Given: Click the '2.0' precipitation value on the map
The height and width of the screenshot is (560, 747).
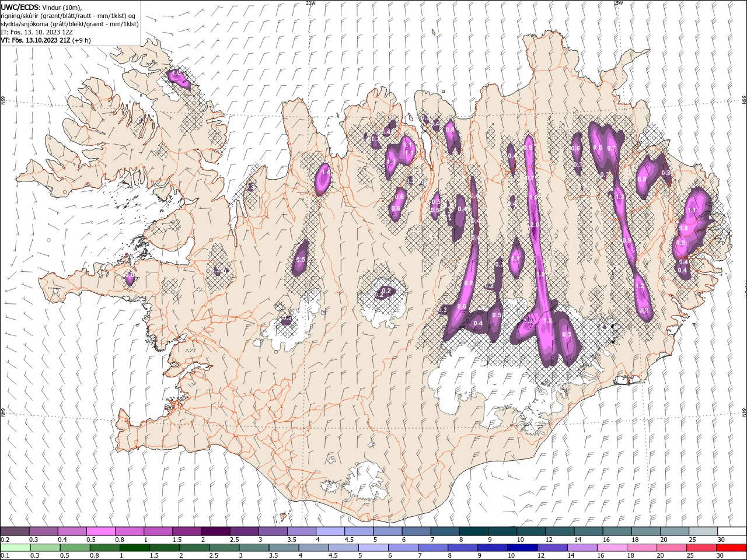Looking at the screenshot, I should coord(534,225).
